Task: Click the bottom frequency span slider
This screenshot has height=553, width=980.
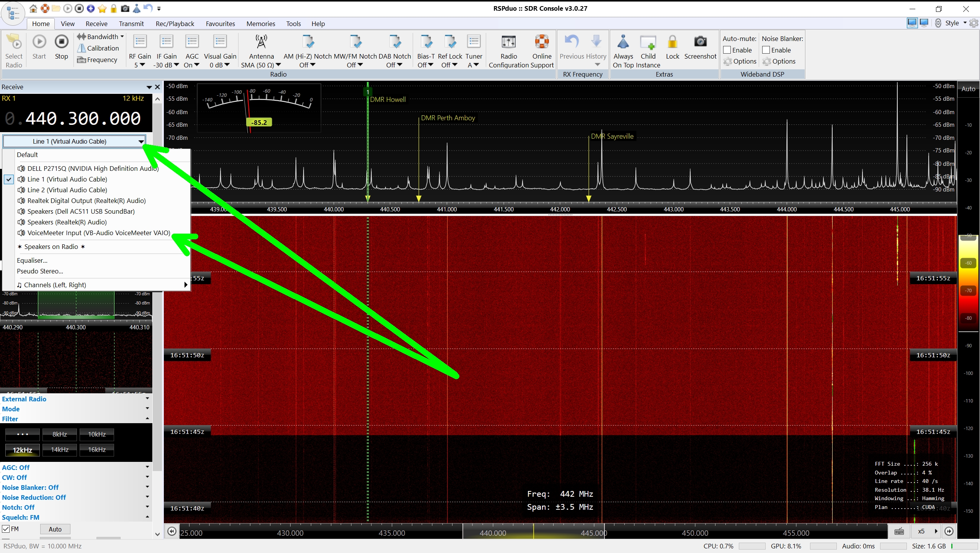Action: (x=533, y=532)
